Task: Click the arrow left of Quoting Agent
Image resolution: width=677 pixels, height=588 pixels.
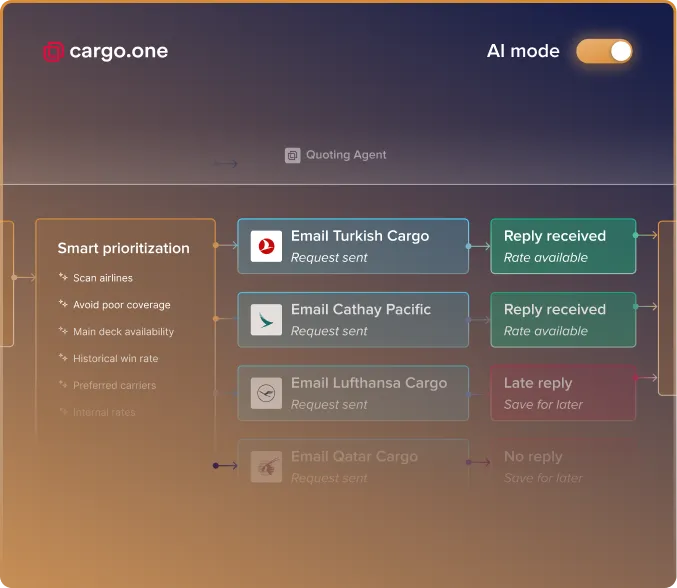Action: (x=226, y=164)
